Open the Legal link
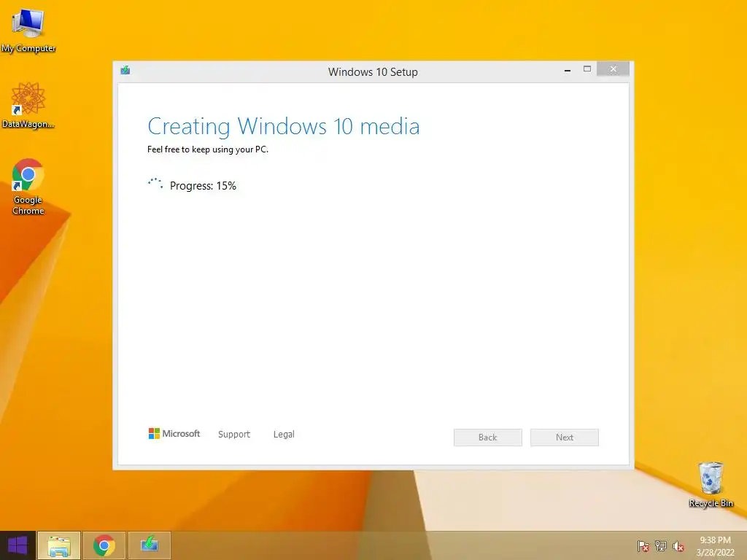 pyautogui.click(x=284, y=435)
